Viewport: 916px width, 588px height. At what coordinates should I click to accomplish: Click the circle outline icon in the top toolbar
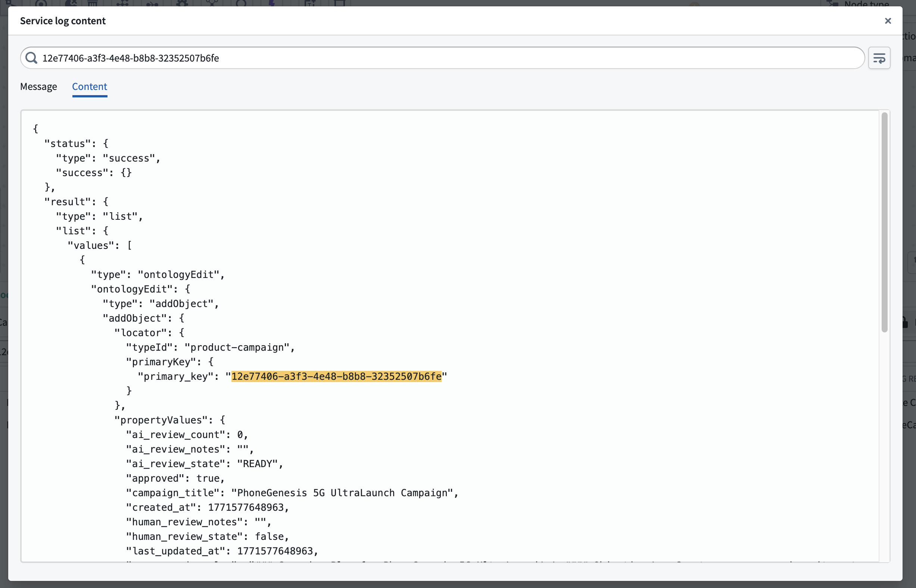pos(242,3)
